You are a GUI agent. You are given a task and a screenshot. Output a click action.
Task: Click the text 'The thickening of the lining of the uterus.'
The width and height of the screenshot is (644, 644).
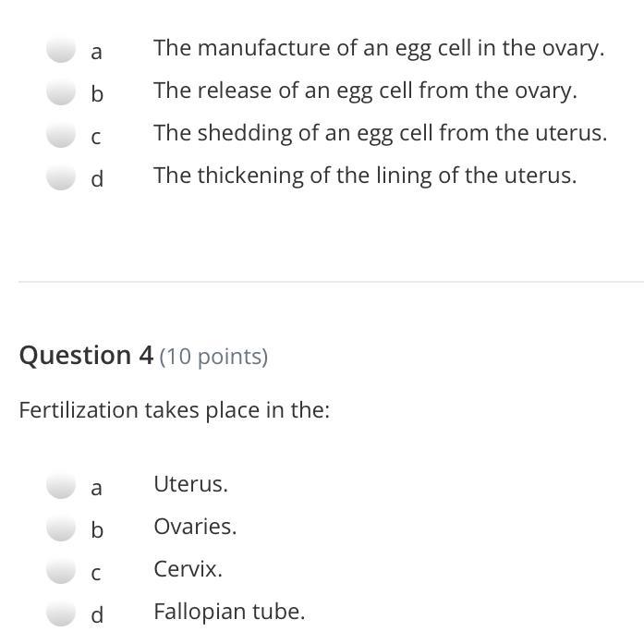coord(365,176)
